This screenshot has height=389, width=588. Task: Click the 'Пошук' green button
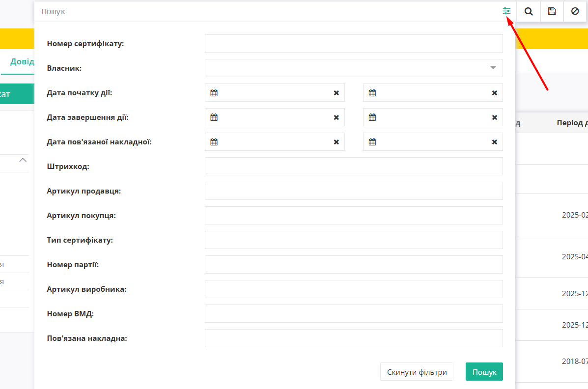pos(484,372)
